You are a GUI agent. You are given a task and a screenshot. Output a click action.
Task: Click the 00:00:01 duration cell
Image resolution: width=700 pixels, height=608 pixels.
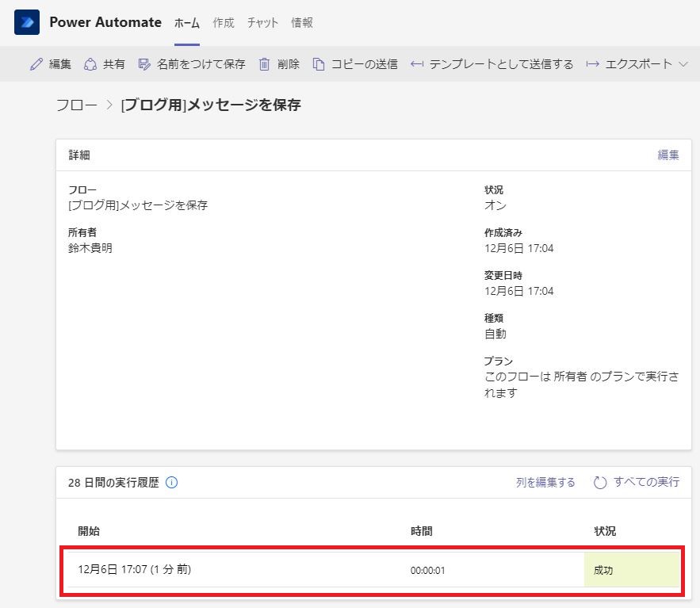tap(427, 570)
